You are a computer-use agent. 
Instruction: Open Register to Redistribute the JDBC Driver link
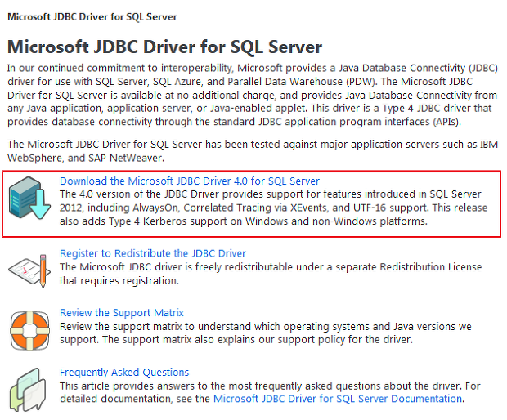pos(153,253)
